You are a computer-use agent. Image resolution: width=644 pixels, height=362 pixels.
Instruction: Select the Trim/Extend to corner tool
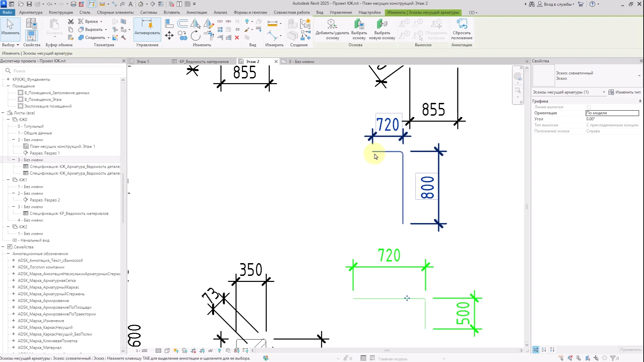pos(209,35)
